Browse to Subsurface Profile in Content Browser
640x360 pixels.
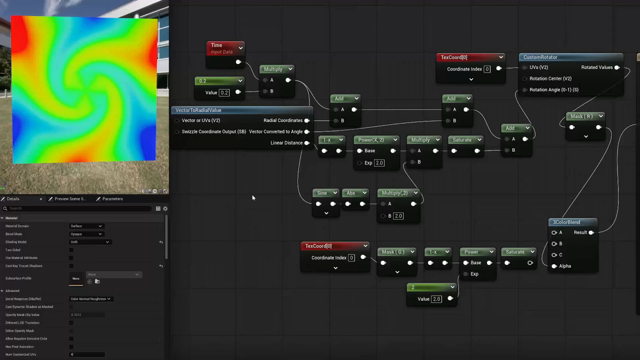point(97,282)
